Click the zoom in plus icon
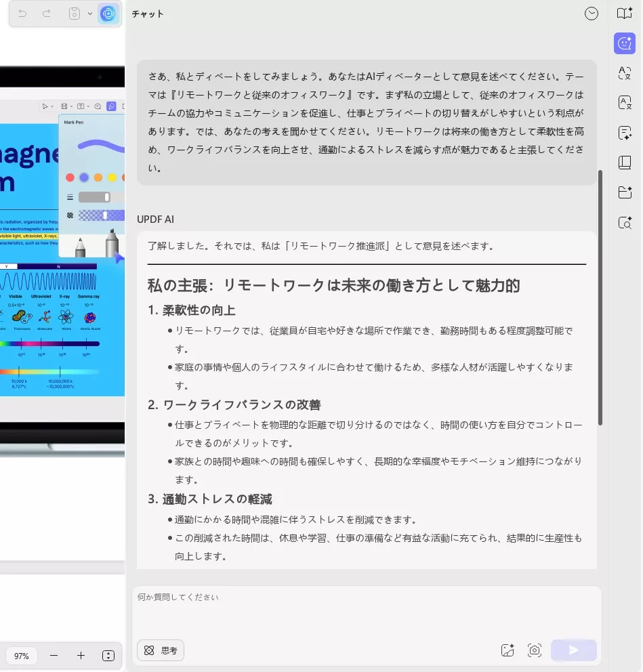Viewport: 643px width, 672px height. tap(81, 656)
